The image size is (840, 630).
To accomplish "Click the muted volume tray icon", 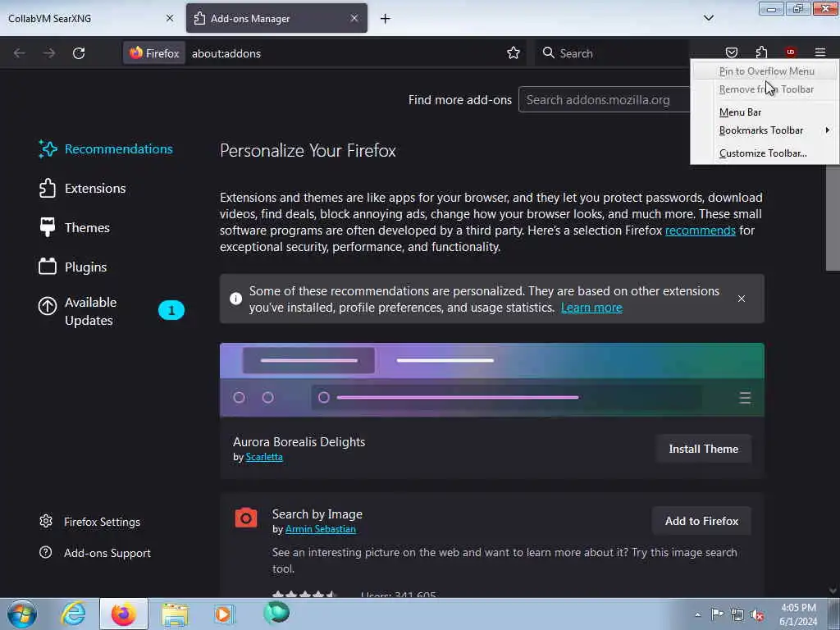I will [x=757, y=614].
